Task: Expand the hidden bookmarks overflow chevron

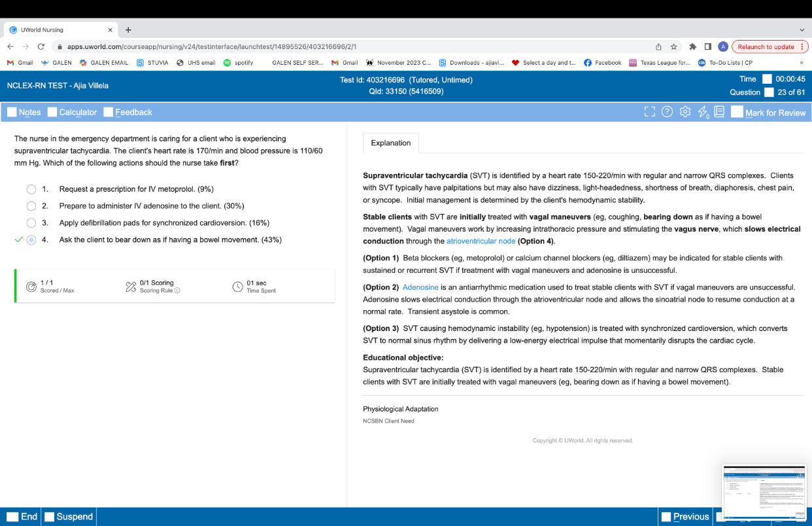Action: [x=802, y=63]
